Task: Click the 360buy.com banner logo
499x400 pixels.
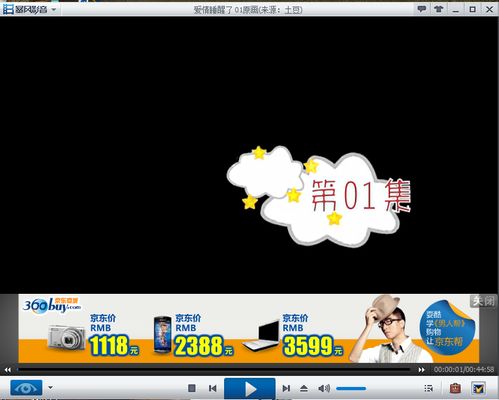Action: click(x=52, y=305)
